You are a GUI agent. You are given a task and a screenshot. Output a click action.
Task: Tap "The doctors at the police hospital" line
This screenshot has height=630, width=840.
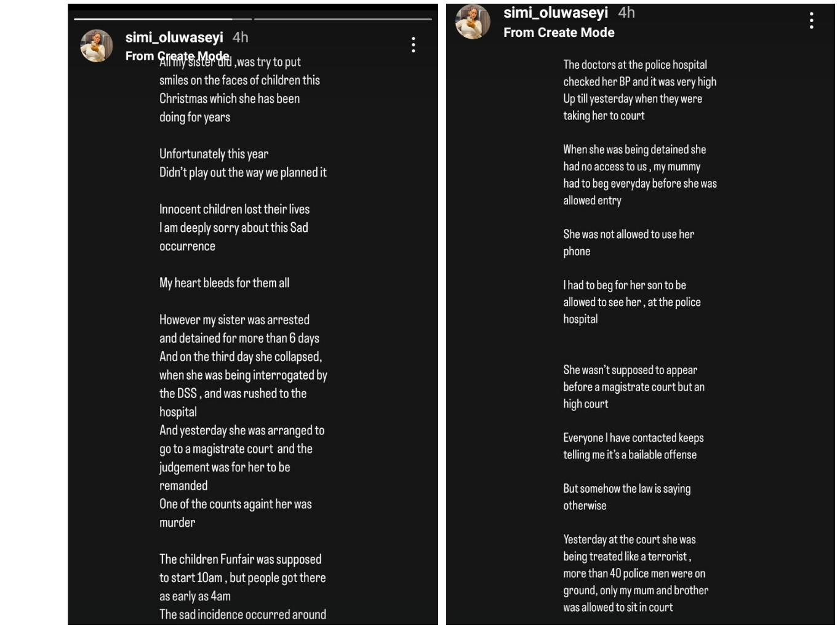click(635, 65)
